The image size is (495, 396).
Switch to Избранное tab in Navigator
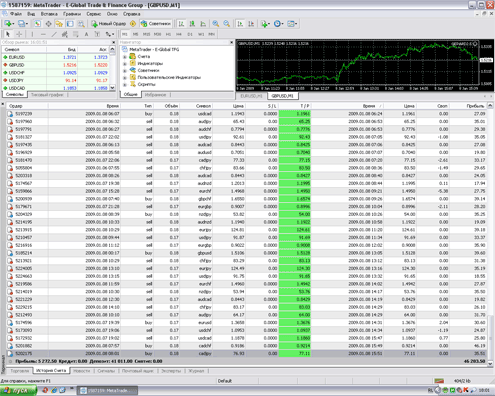pyautogui.click(x=155, y=95)
